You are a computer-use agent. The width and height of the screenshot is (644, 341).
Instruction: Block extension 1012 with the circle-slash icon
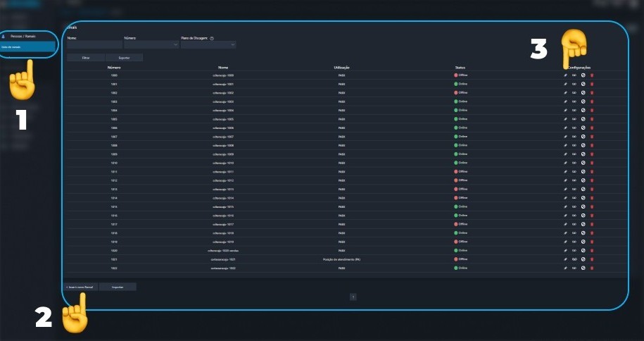583,180
